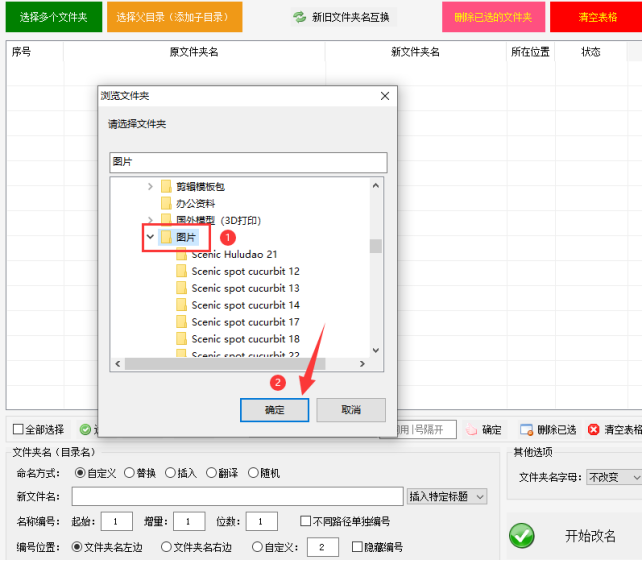The image size is (643, 561).
Task: Click the orange 选择父目录(添加子目录) button
Action: (x=175, y=17)
